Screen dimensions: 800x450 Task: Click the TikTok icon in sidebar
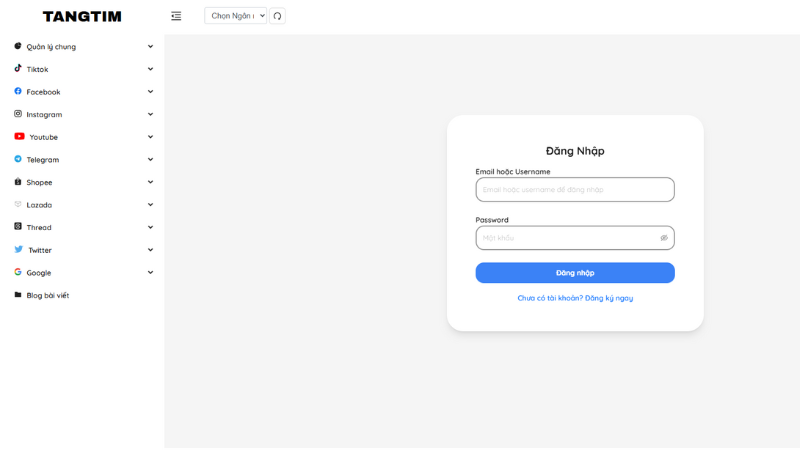click(x=18, y=69)
